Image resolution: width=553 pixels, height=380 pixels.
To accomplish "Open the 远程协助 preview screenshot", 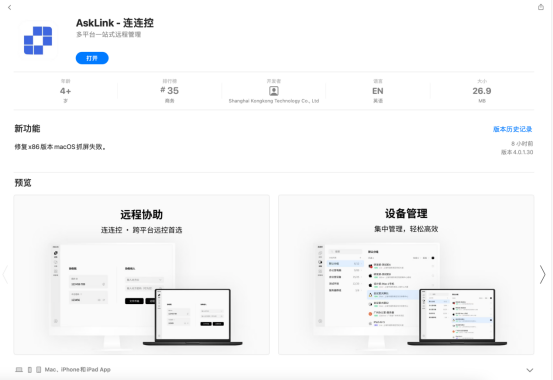I will (141, 275).
